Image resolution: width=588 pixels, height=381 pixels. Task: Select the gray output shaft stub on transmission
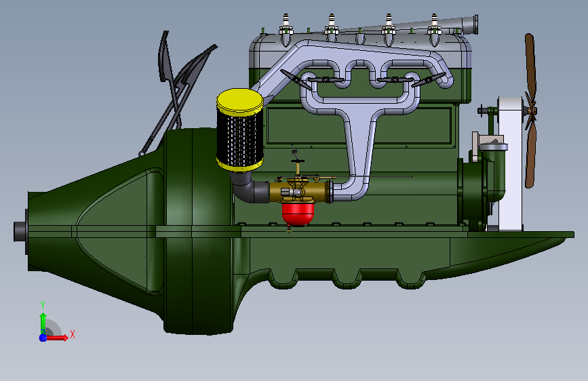pyautogui.click(x=20, y=231)
